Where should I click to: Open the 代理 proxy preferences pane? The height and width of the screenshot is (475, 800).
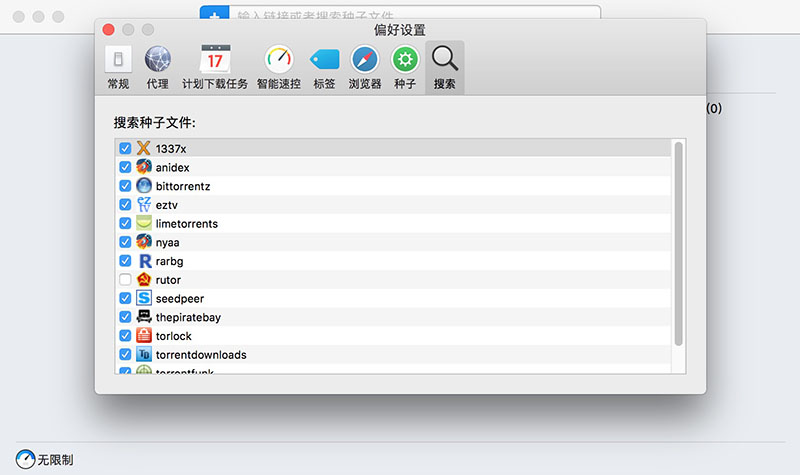(157, 68)
